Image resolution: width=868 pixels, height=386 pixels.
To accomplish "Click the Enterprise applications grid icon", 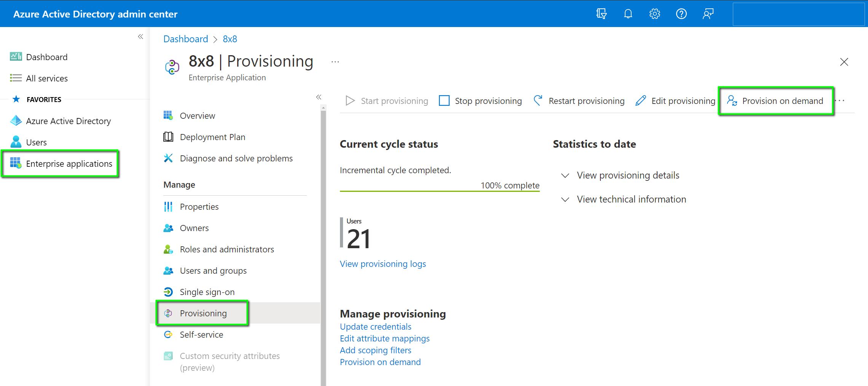I will [16, 163].
